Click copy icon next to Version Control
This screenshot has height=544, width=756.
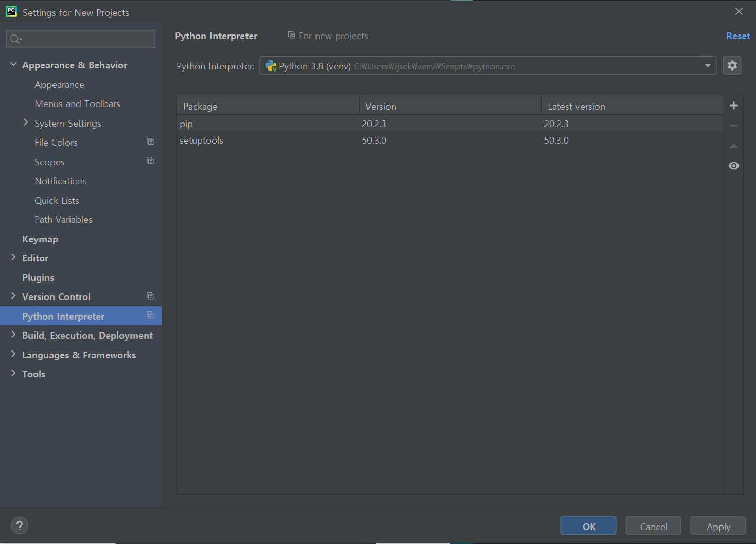[150, 296]
